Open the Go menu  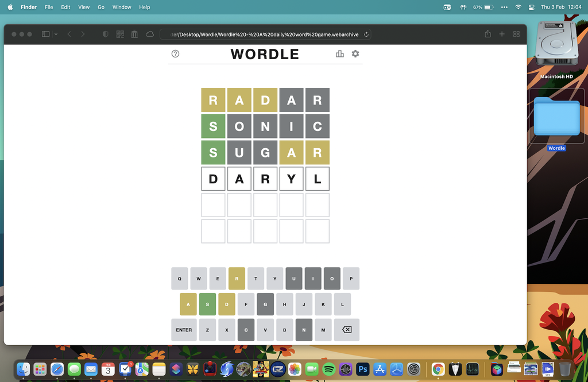click(101, 7)
